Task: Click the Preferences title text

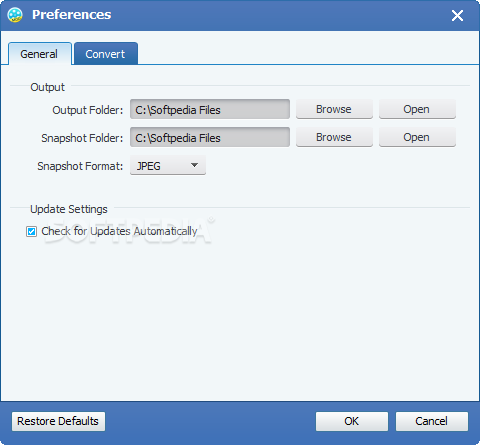Action: (x=72, y=15)
